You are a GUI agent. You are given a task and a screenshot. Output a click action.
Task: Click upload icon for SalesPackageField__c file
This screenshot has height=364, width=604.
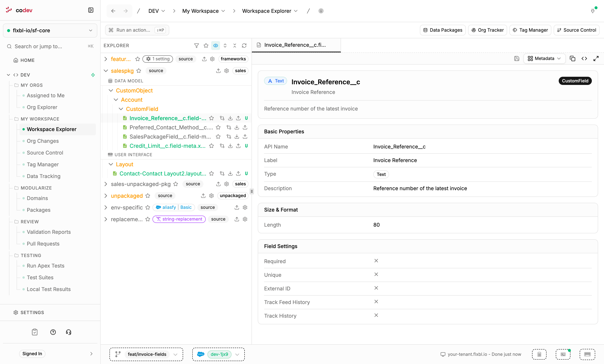(245, 136)
